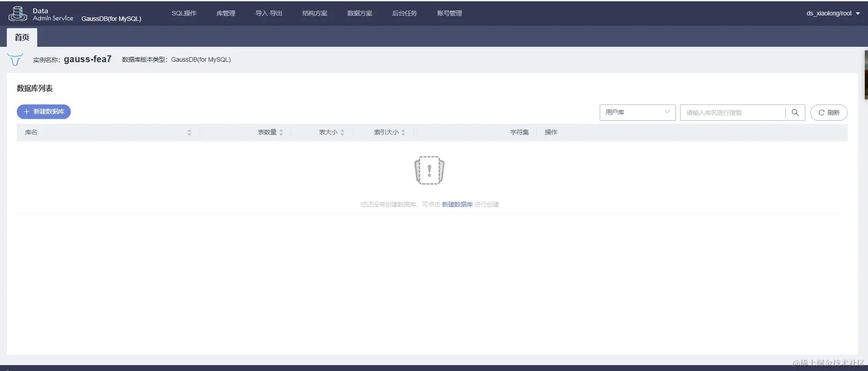The width and height of the screenshot is (868, 371).
Task: Open the 后台任务 menu
Action: pyautogui.click(x=404, y=14)
